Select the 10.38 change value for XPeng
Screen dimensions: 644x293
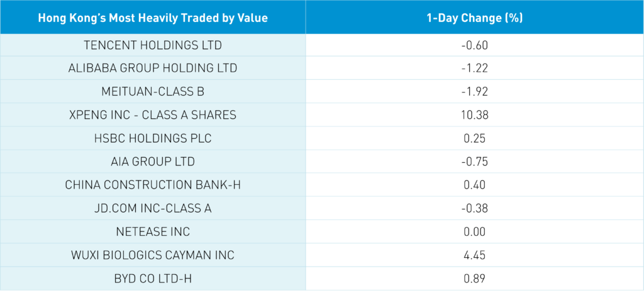(x=475, y=115)
